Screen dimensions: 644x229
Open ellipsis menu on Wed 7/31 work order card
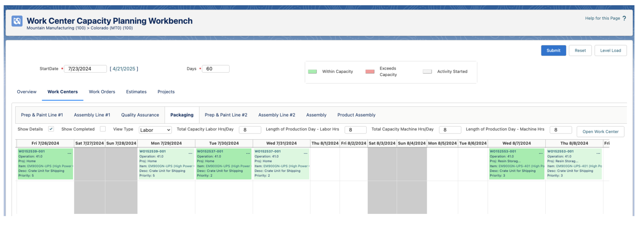tap(305, 153)
